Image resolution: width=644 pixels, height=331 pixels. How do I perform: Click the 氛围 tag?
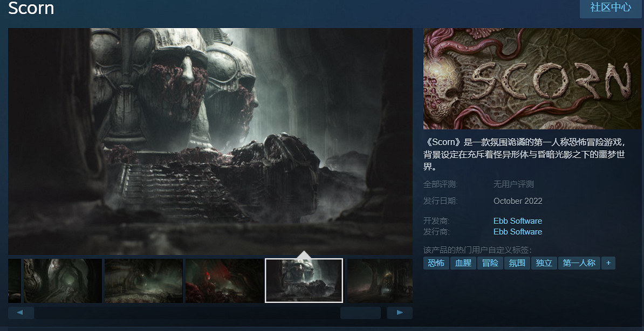(517, 263)
